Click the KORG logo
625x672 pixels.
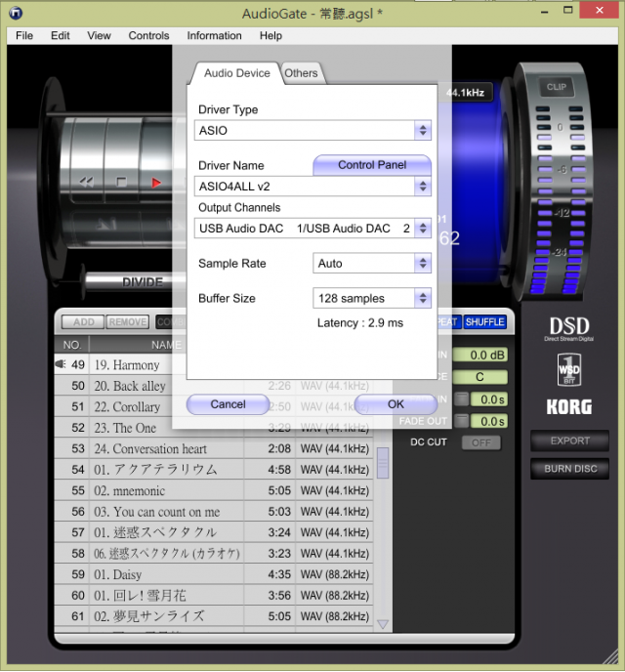[x=569, y=406]
